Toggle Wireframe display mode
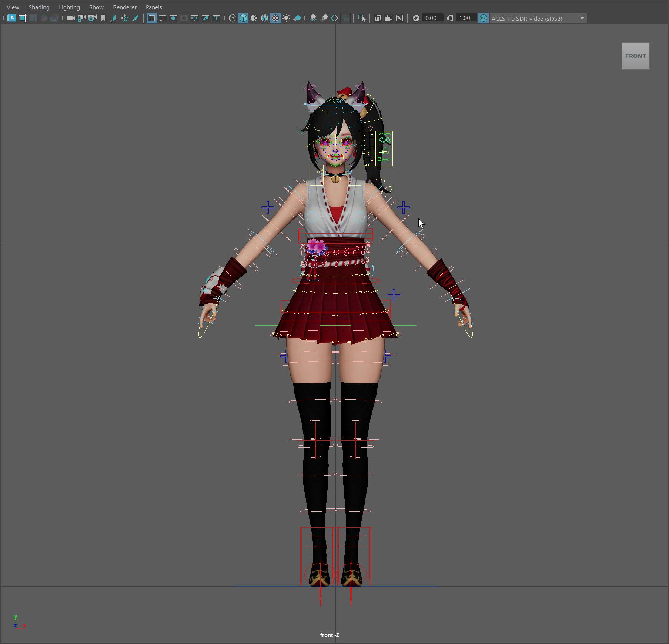This screenshot has width=669, height=644. pyautogui.click(x=232, y=18)
